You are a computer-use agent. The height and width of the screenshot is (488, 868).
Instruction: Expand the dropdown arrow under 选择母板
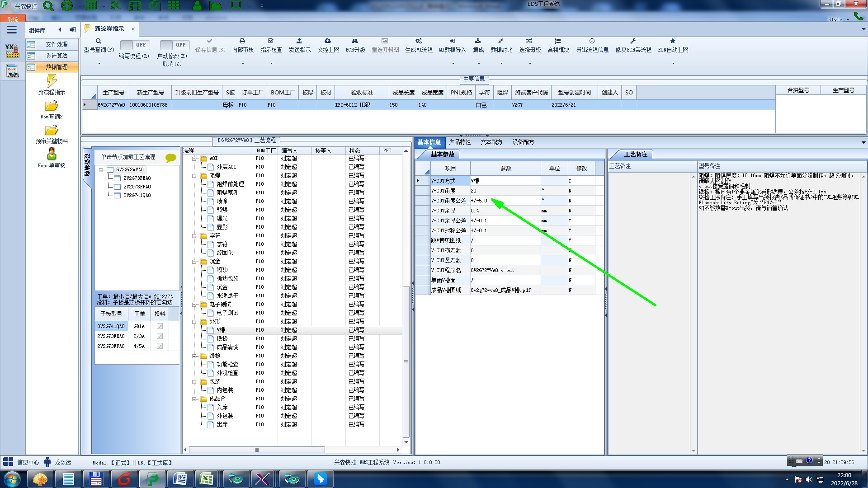tap(530, 63)
